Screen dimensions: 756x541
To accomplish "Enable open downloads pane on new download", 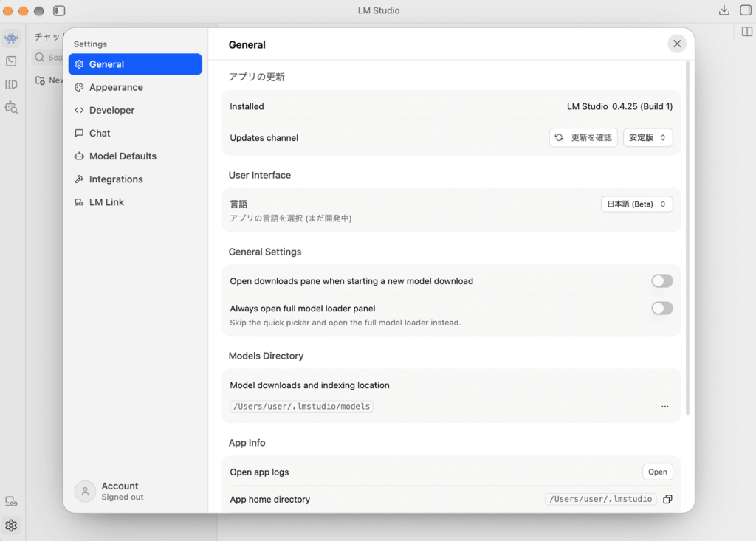I will [x=662, y=280].
